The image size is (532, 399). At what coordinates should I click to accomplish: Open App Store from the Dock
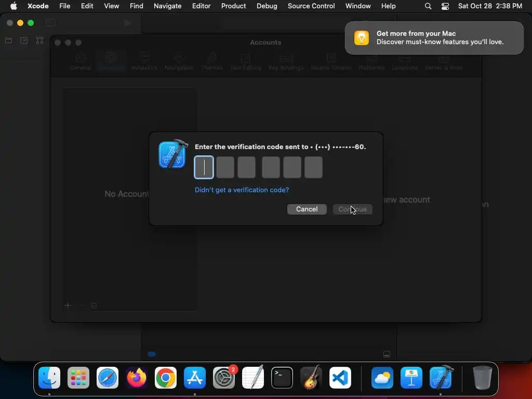click(x=195, y=378)
